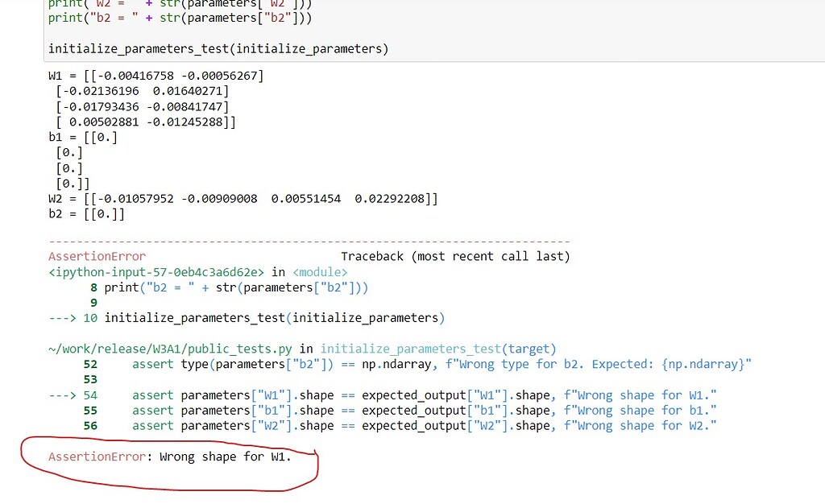The image size is (825, 504).
Task: Click the module link in the traceback
Action: (318, 272)
